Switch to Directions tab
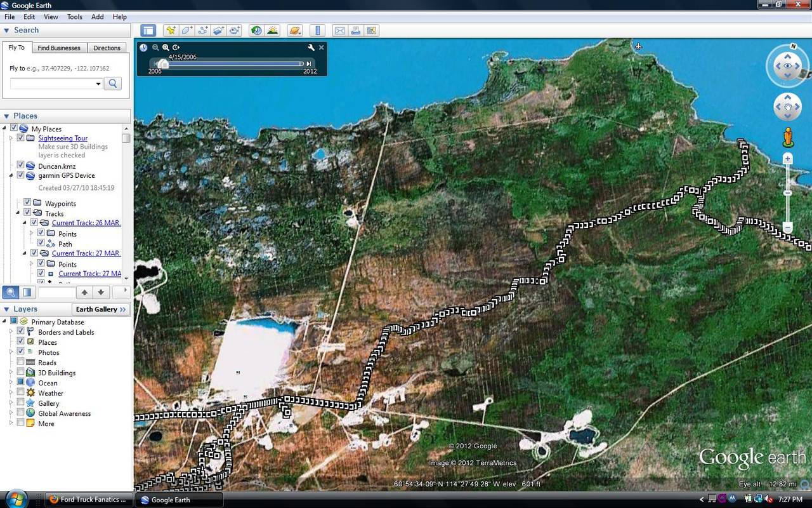Screen dimensions: 812x508 (x=107, y=48)
